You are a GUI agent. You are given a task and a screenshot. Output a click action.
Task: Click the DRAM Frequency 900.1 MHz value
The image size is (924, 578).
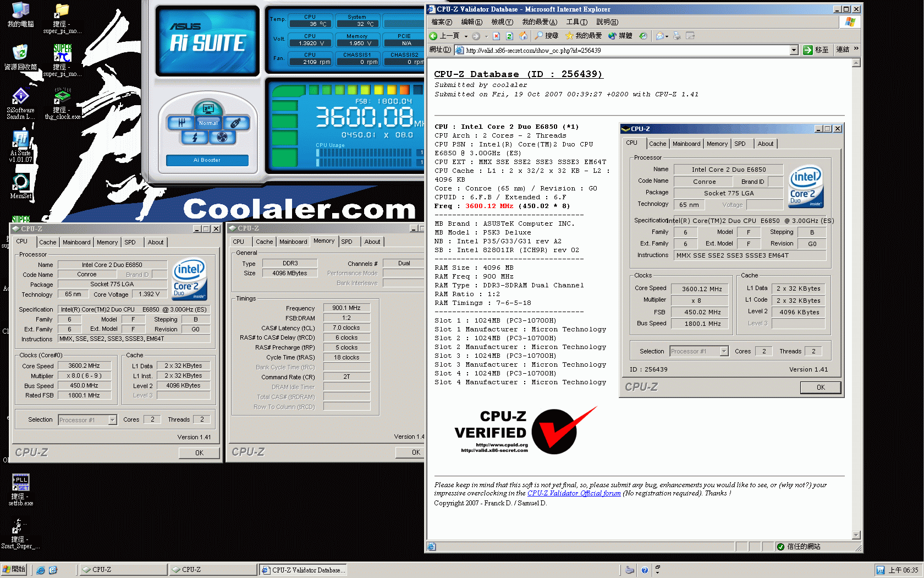[x=346, y=308]
